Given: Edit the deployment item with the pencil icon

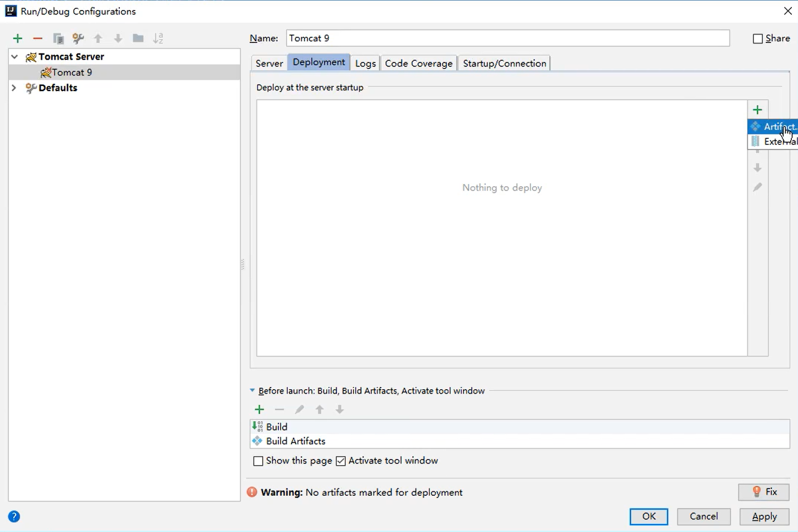Looking at the screenshot, I should (757, 187).
